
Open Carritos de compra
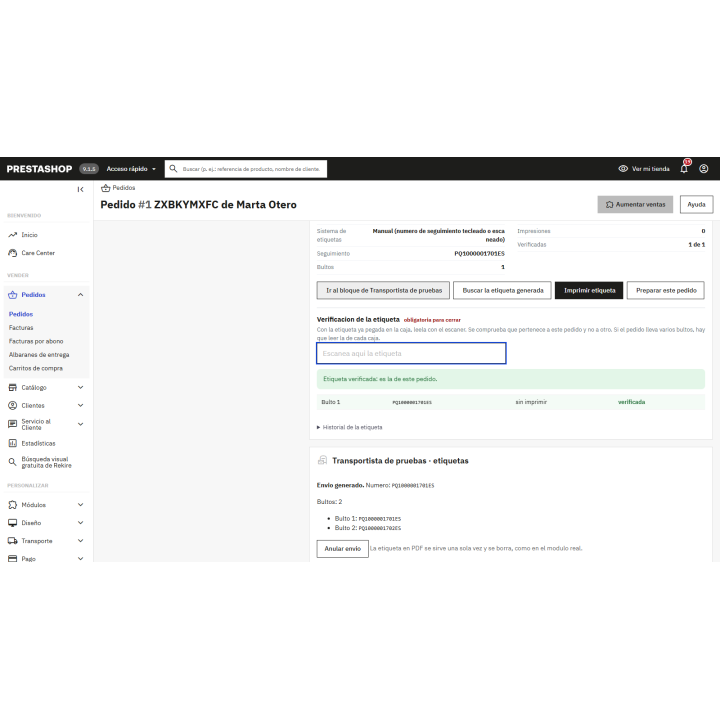(36, 368)
